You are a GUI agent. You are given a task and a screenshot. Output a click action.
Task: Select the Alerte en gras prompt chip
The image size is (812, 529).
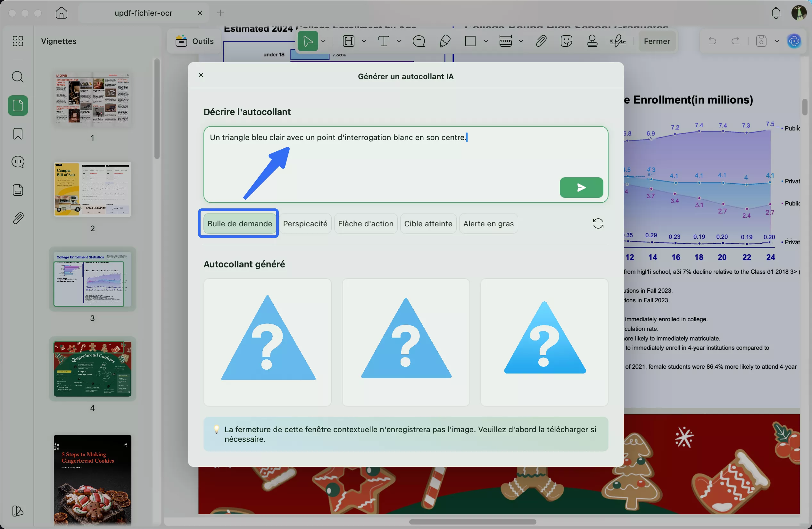(x=488, y=223)
